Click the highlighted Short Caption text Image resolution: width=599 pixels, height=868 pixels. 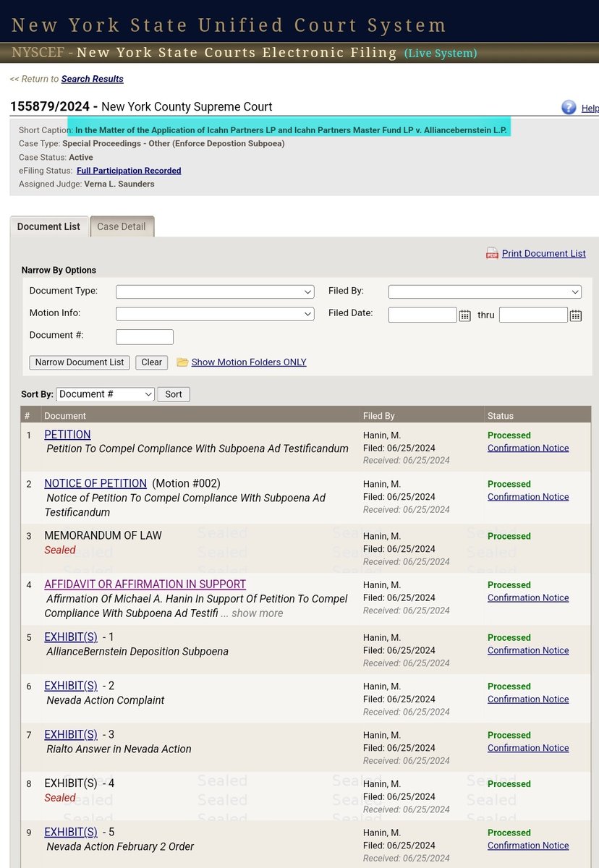pyautogui.click(x=292, y=130)
